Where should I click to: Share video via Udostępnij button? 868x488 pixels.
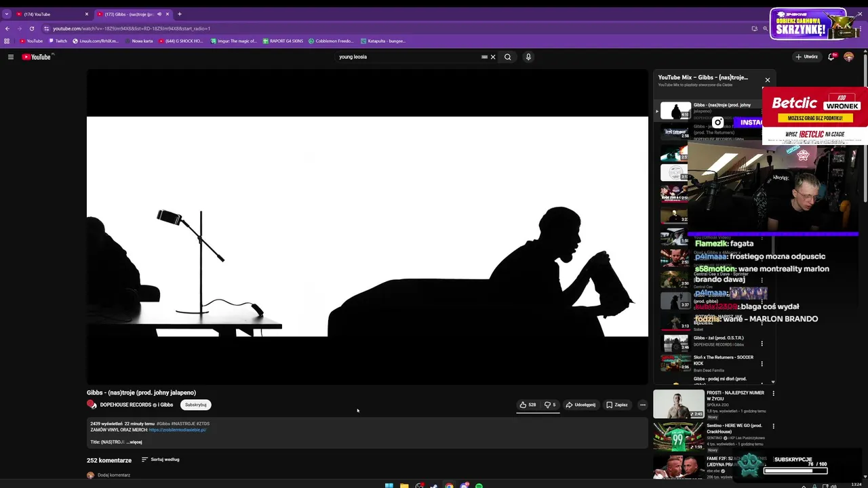[581, 405]
